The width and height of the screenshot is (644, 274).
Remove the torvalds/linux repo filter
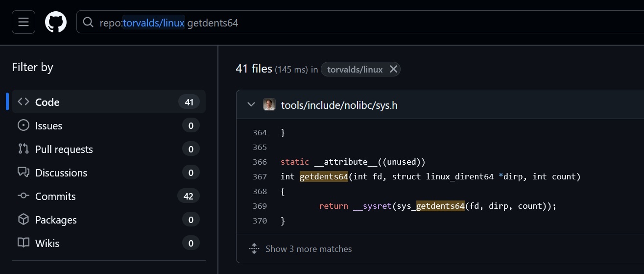tap(393, 69)
